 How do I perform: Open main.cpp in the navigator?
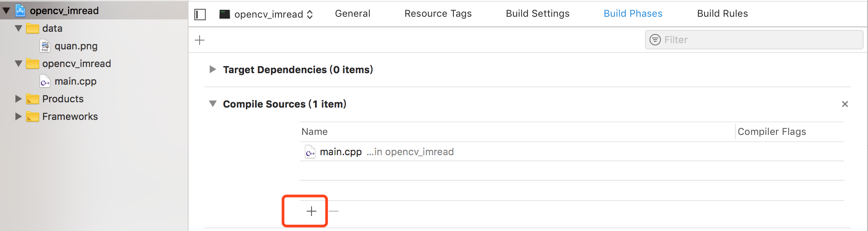[x=75, y=81]
